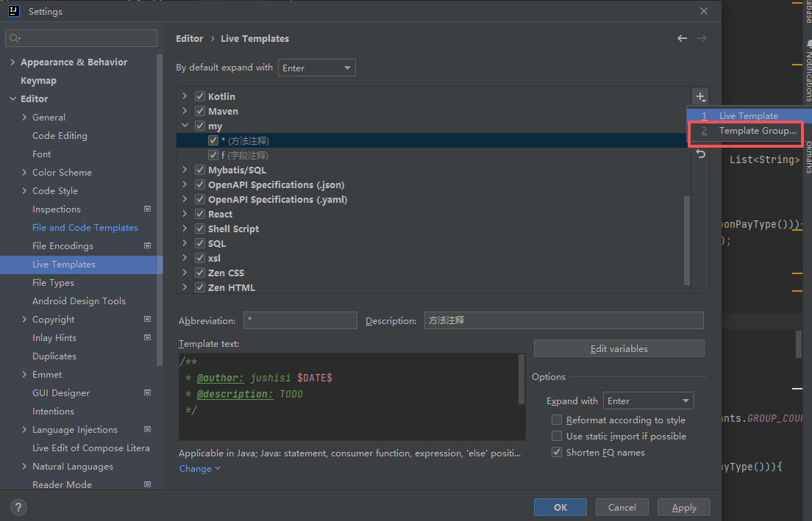Open File Types settings page
Viewport: 812px width, 521px height.
tap(53, 282)
